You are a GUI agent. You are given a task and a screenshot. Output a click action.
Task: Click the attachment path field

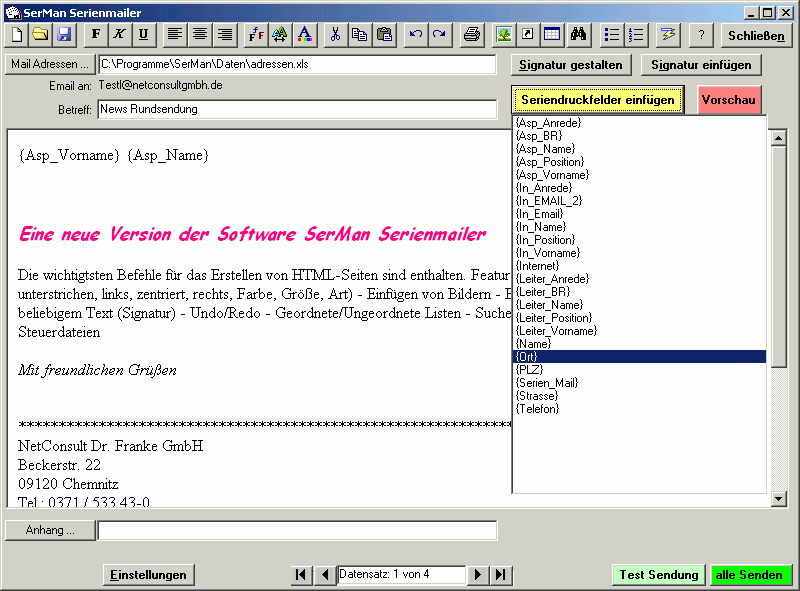297,530
